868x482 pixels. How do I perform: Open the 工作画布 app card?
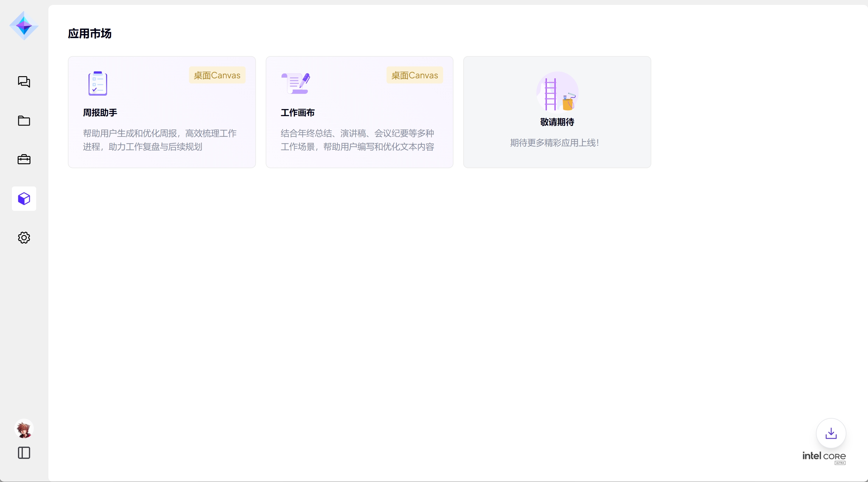coord(359,112)
